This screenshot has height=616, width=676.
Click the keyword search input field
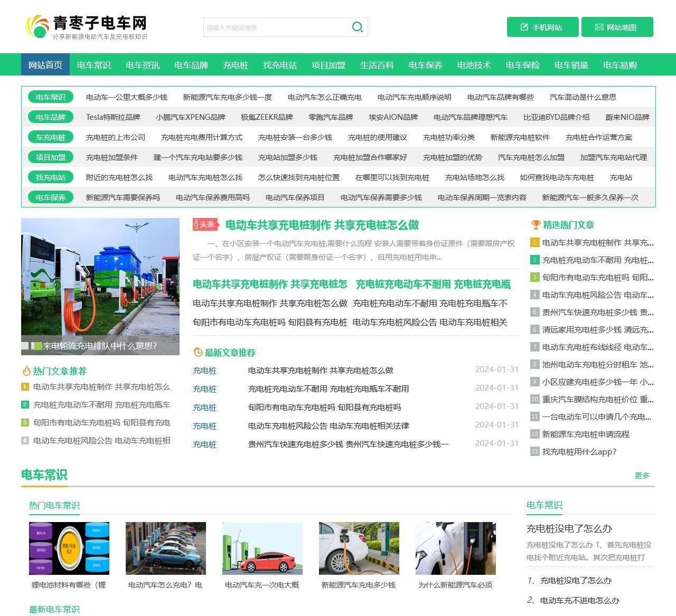(275, 26)
